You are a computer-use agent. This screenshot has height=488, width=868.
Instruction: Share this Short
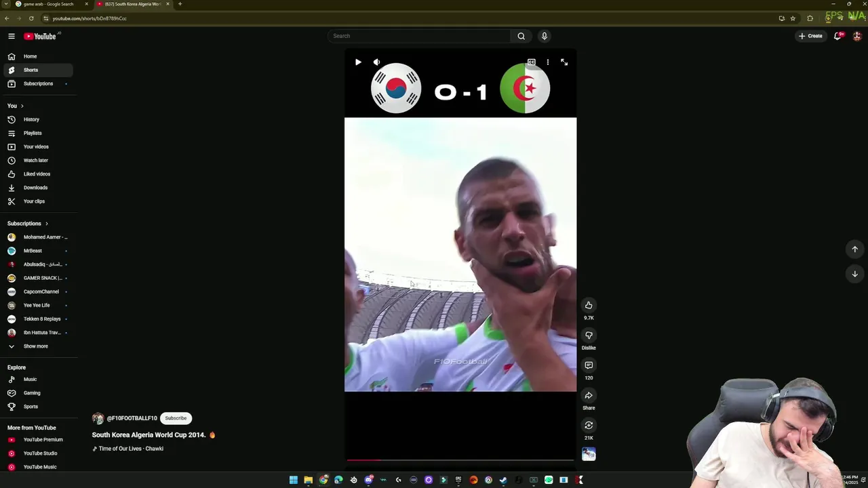[589, 395]
